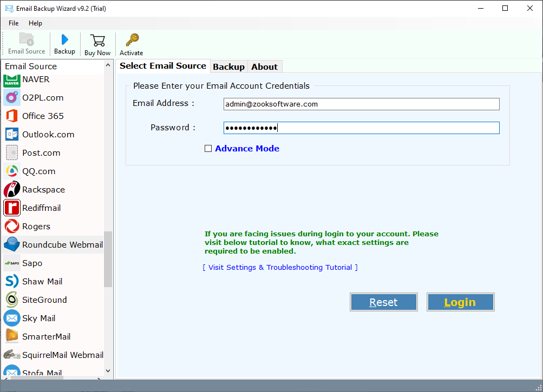Click the Roundcube Webmail cube icon
The width and height of the screenshot is (543, 392).
coord(12,244)
